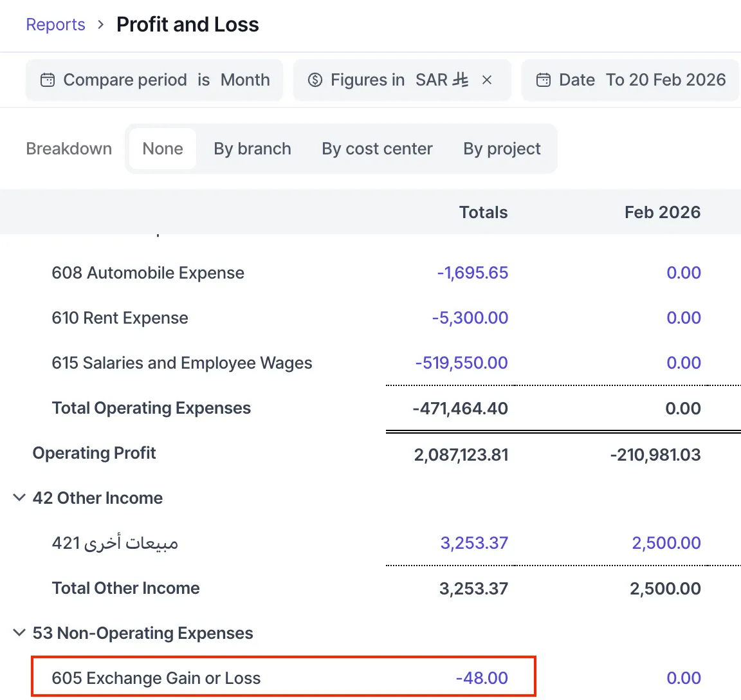Open the Reports breadcrumb link
This screenshot has width=741, height=700.
[55, 24]
